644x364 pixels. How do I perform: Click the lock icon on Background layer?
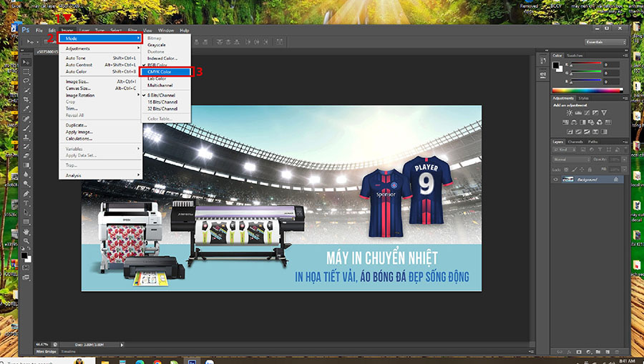point(614,179)
